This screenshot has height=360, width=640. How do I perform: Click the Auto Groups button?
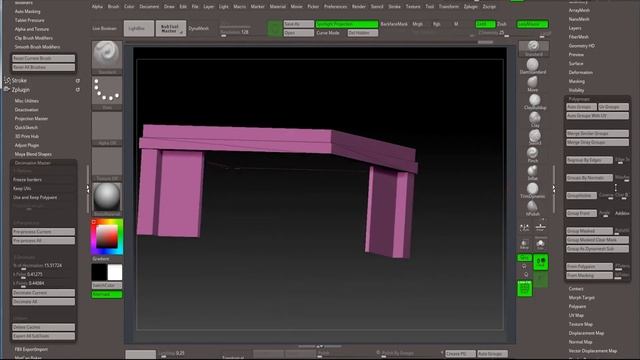[581, 107]
